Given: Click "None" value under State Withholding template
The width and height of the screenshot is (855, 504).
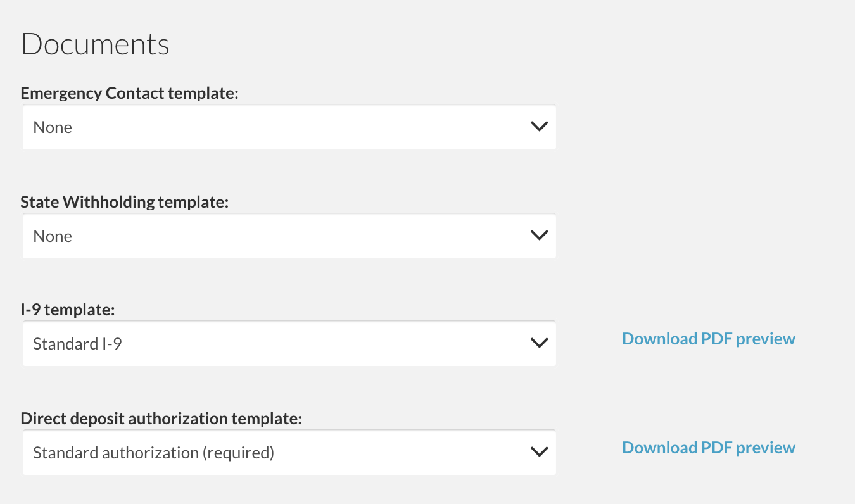Looking at the screenshot, I should 53,237.
